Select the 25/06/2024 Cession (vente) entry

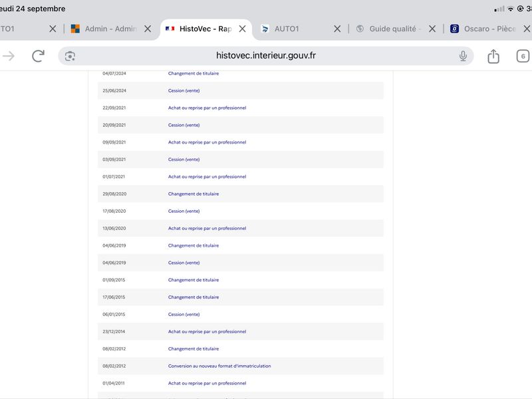tap(241, 90)
